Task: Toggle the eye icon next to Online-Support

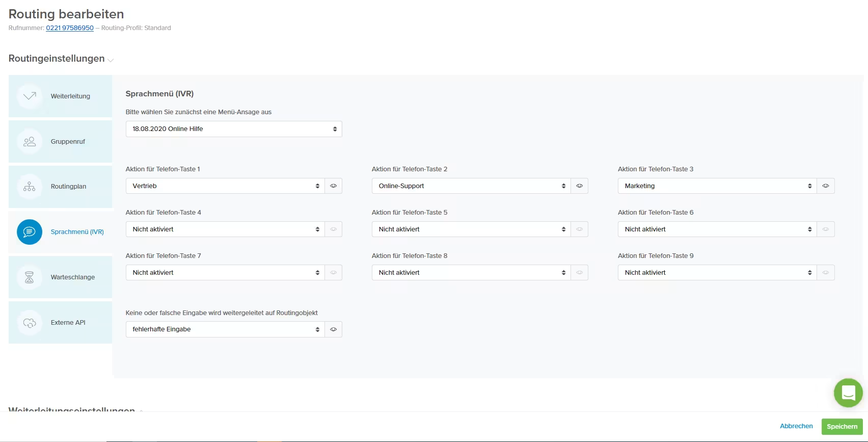Action: tap(579, 186)
